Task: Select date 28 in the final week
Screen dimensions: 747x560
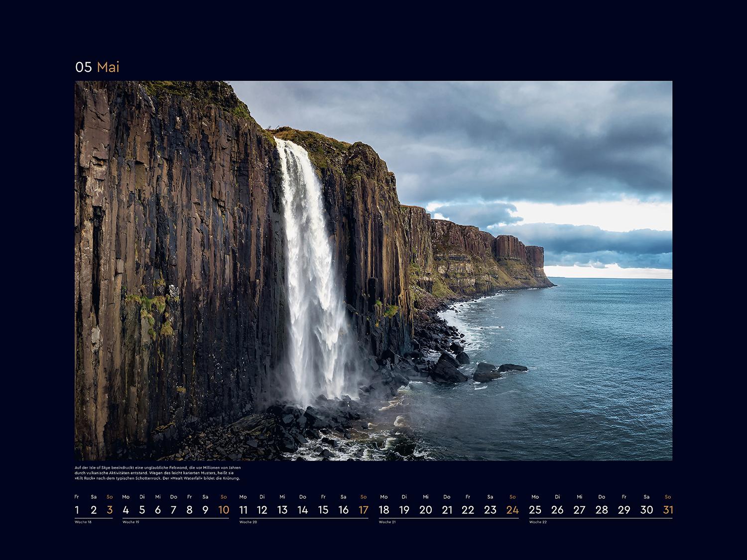Action: tap(602, 510)
